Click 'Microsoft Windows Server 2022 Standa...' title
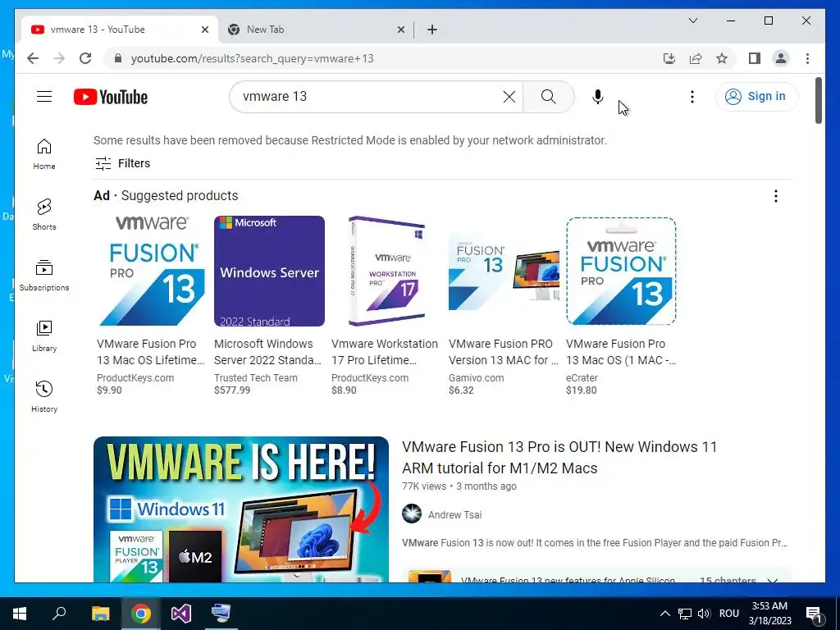The image size is (840, 630). 267,352
